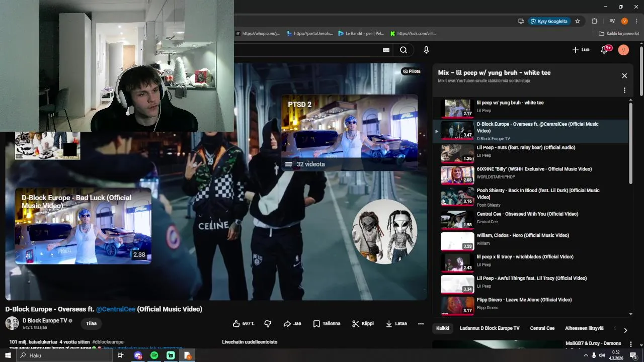
Task: Click the D Block Europe TV channel avatar
Action: (12, 323)
